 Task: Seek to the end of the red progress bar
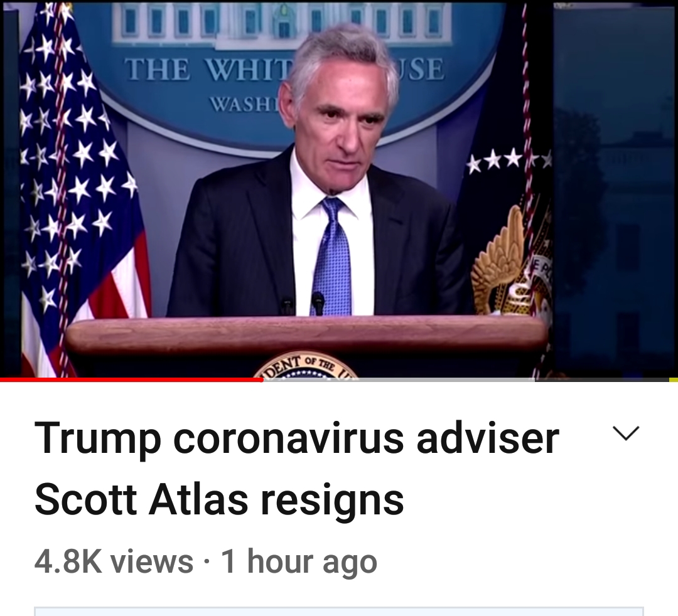point(262,380)
